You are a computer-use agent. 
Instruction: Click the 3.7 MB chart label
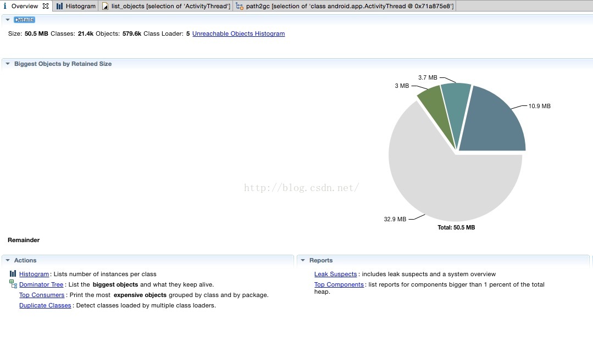pyautogui.click(x=428, y=77)
